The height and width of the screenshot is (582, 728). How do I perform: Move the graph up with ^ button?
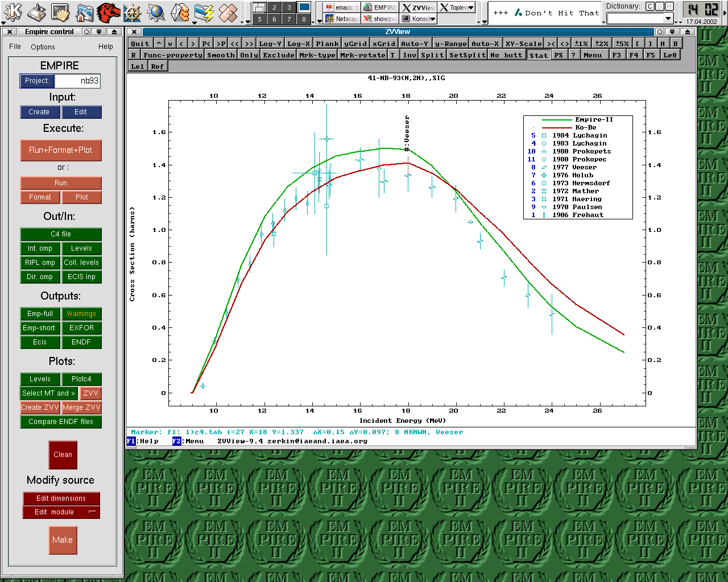[x=159, y=43]
